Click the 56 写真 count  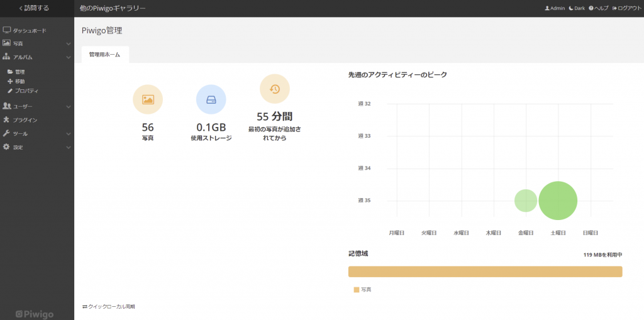point(148,128)
